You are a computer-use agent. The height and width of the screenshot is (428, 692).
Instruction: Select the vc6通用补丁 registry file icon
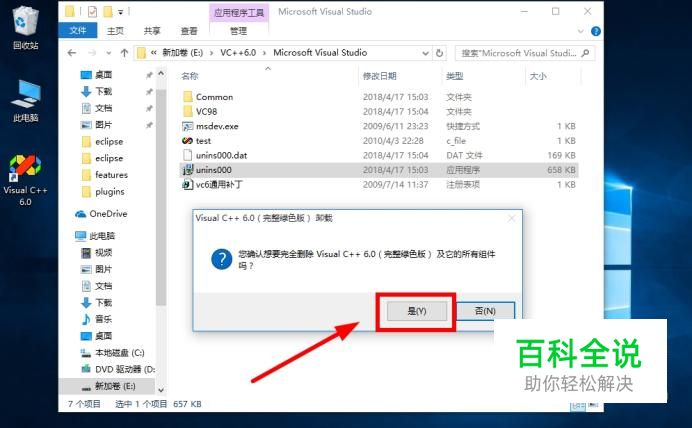click(188, 184)
